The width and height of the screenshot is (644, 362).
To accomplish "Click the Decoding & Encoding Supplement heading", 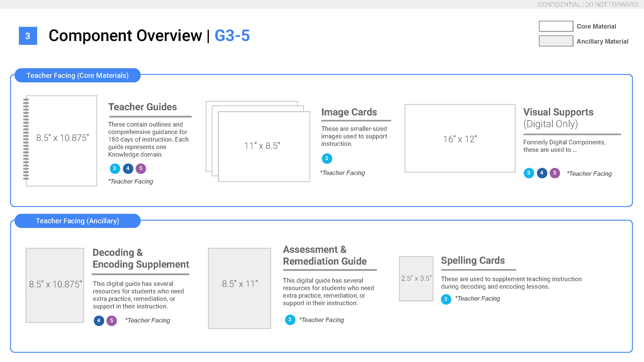I will click(x=141, y=258).
